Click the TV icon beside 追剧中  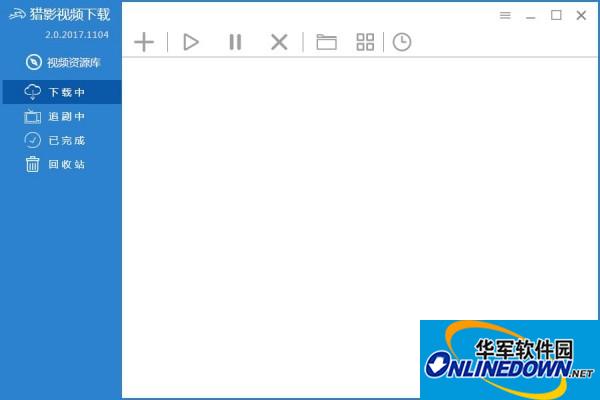pyautogui.click(x=33, y=116)
